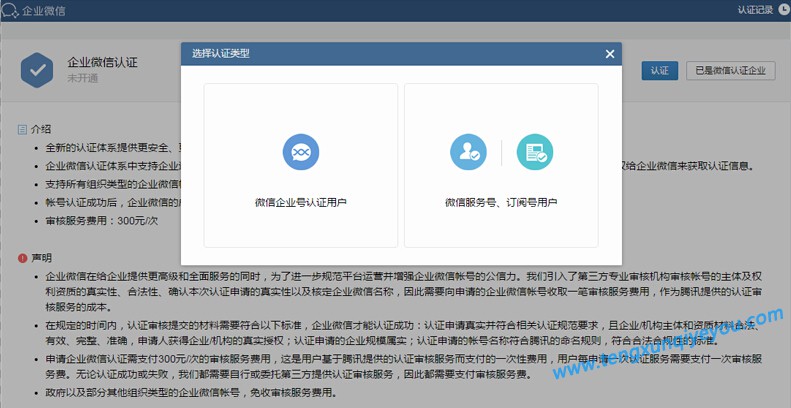Choose 微信企业号认证用户 label
The height and width of the screenshot is (408, 791).
click(301, 203)
